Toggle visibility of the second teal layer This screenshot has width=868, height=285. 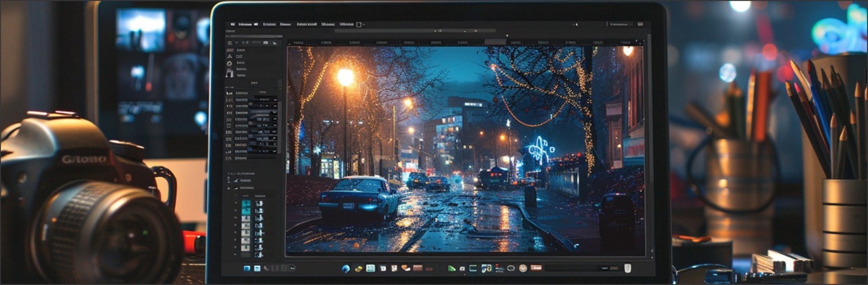[236, 211]
